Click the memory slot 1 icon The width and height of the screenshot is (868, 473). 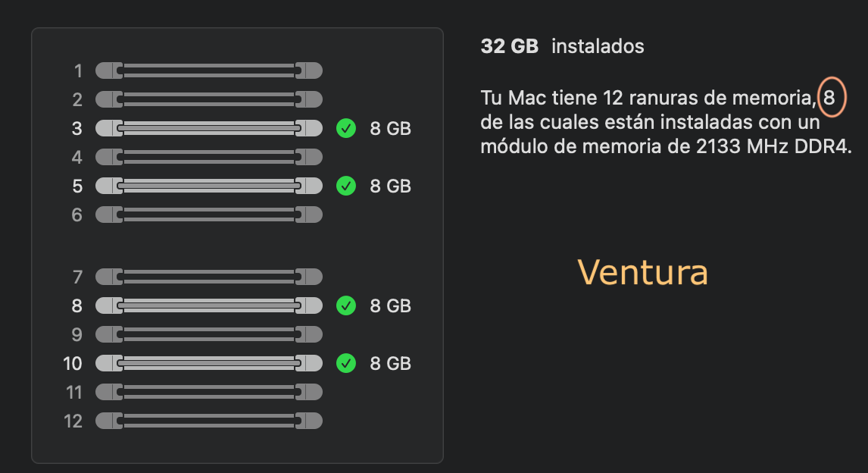[x=209, y=71]
